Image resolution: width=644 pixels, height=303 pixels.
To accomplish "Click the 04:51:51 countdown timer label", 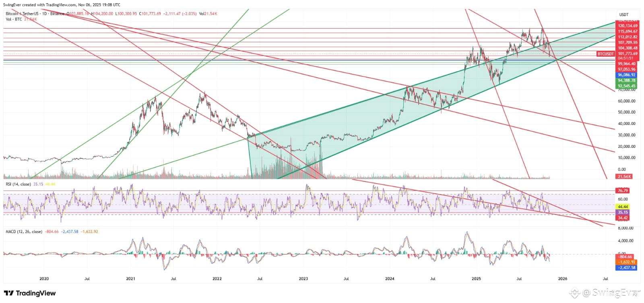I will [625, 58].
